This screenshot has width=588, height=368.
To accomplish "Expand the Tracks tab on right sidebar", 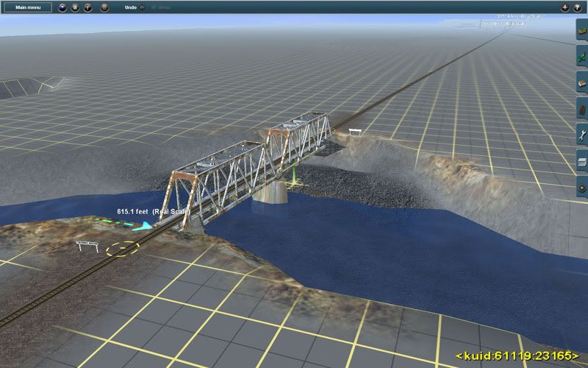I will 581,108.
